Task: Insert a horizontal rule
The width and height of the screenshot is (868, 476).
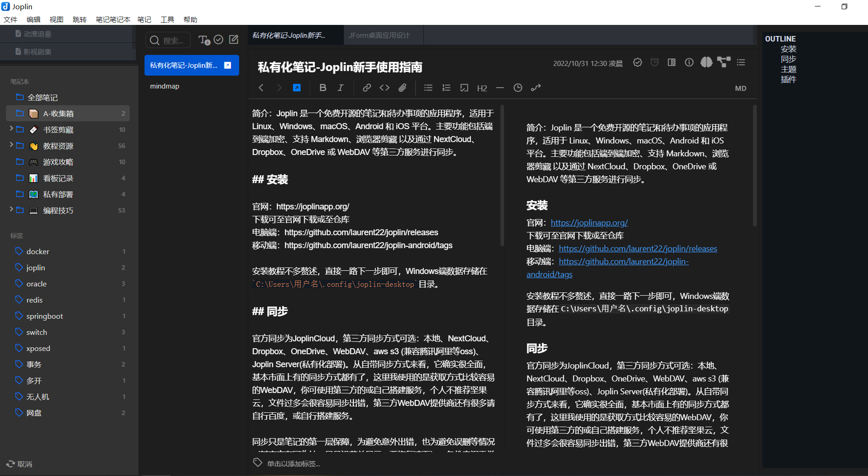Action: pos(500,88)
